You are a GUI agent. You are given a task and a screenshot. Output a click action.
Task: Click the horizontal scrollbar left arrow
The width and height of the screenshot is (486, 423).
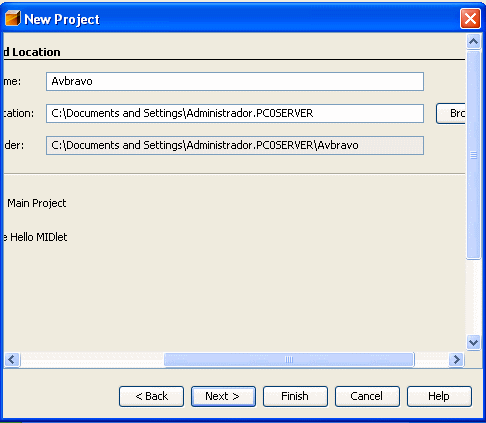12,360
